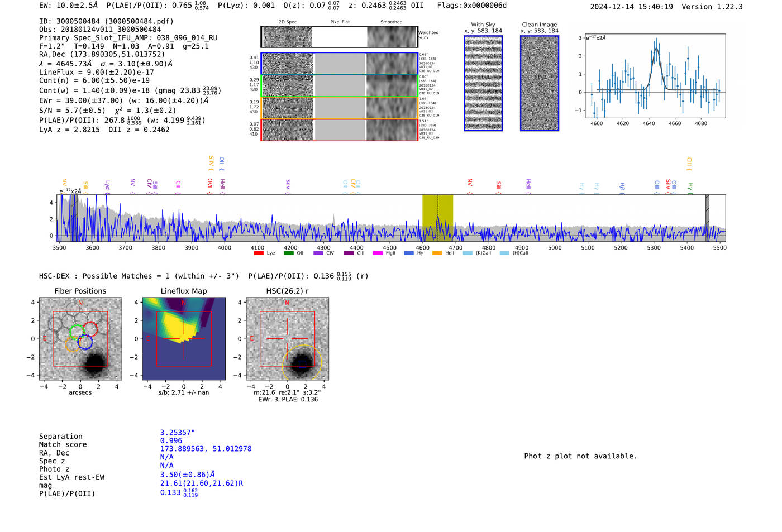Click the 'Flags:0x0000006d' header text
Image resolution: width=782 pixels, height=532 pixels.
point(471,6)
